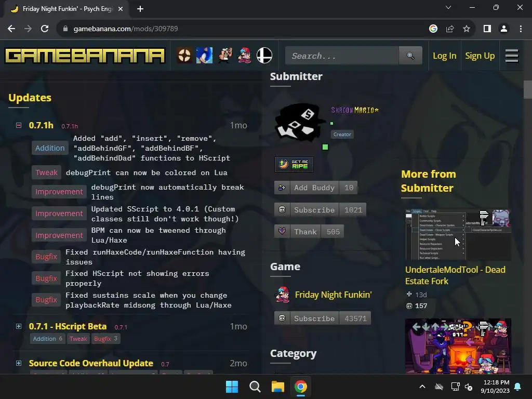The width and height of the screenshot is (532, 399).
Task: Collapse the 0.7.1h update entry
Action: 19,125
